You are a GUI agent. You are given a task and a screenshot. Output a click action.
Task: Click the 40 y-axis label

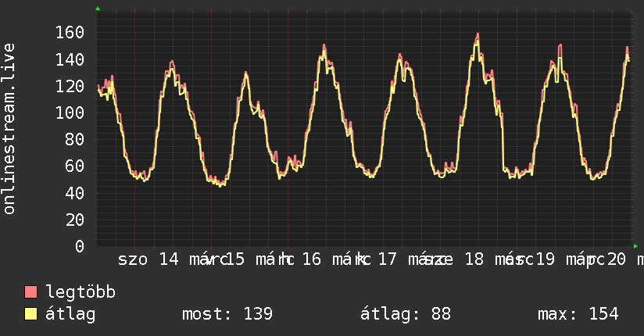(75, 193)
